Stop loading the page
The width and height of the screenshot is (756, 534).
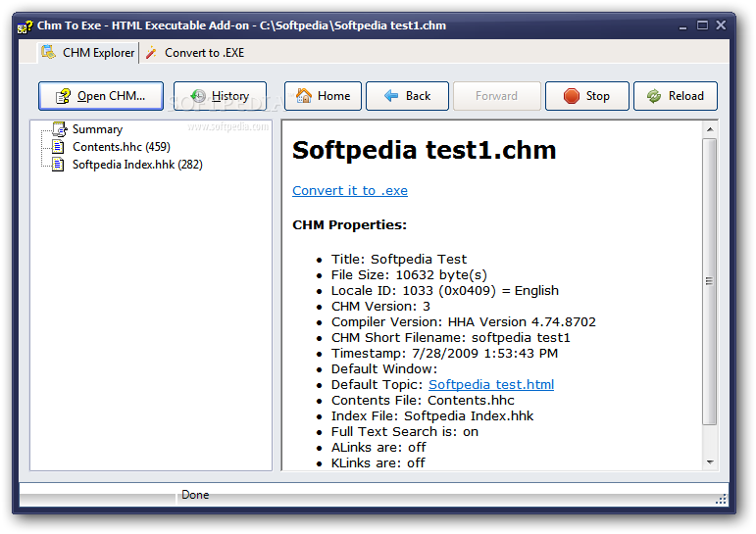coord(586,96)
